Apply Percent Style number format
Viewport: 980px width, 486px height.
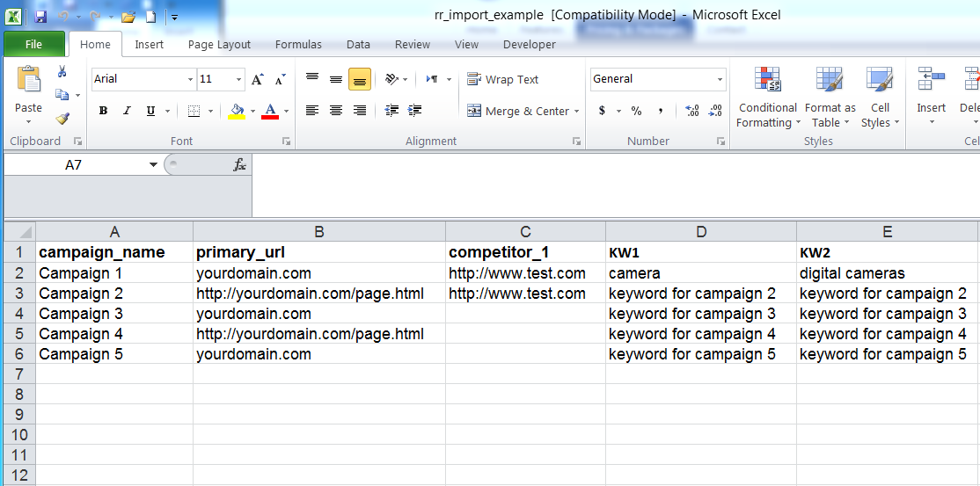pos(636,111)
